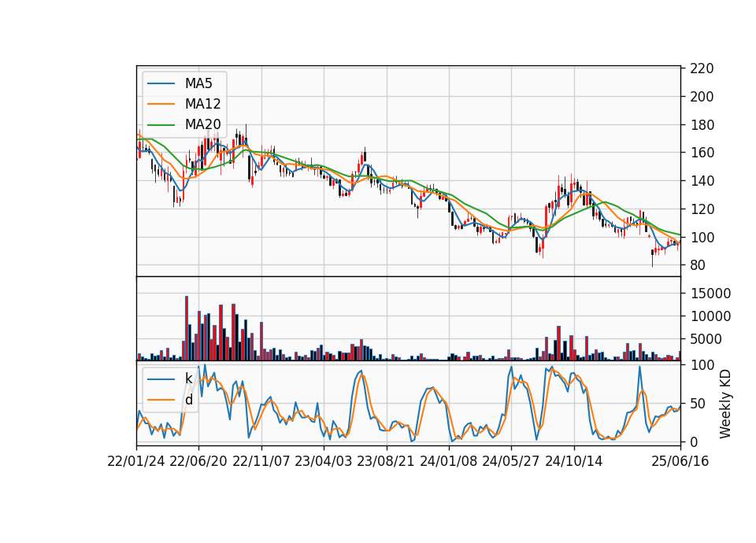Viewport: 756px width, 543px height.
Task: Click the 22/11/07 date label
Action: (261, 461)
